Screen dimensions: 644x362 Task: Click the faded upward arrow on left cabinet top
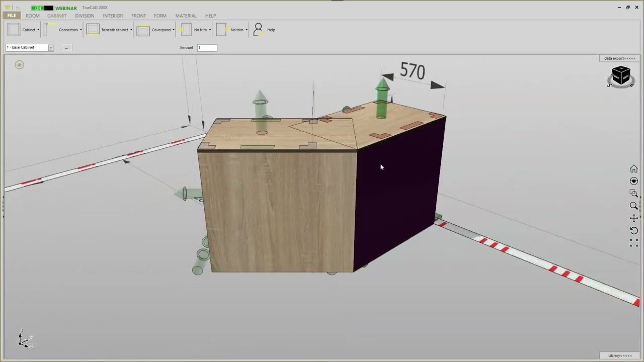coord(261,112)
